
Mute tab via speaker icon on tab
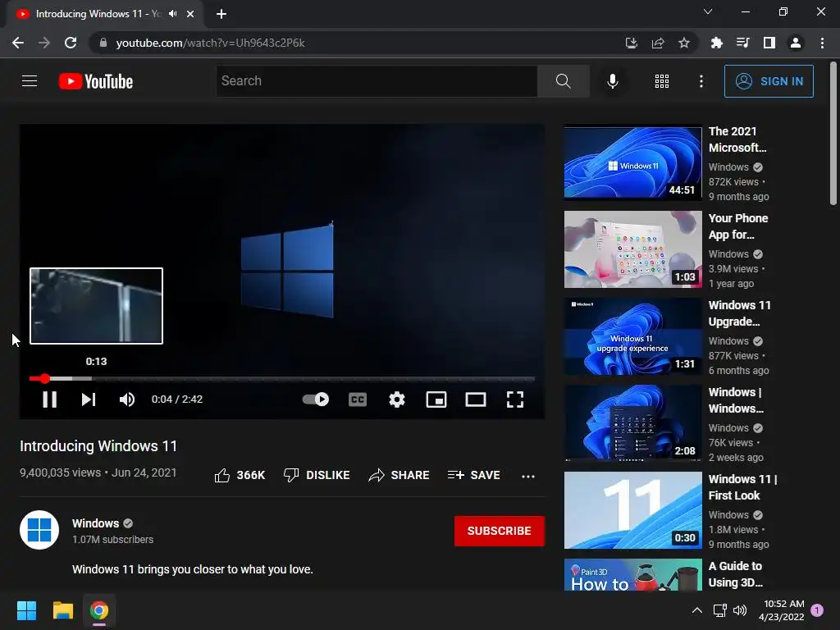pyautogui.click(x=172, y=13)
